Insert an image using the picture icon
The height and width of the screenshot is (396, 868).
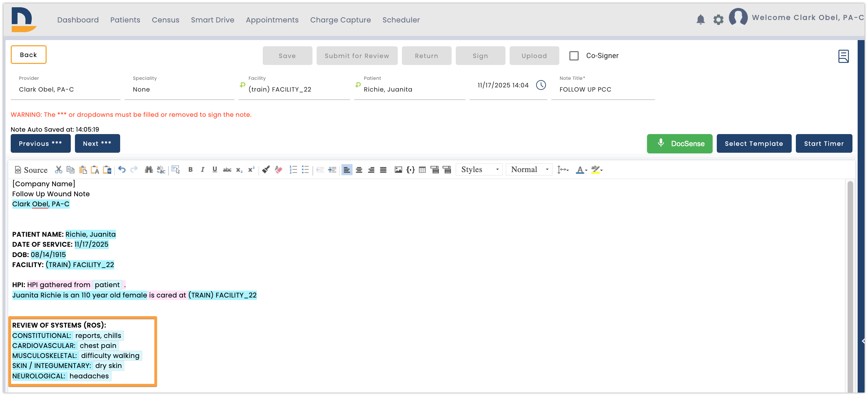[398, 170]
